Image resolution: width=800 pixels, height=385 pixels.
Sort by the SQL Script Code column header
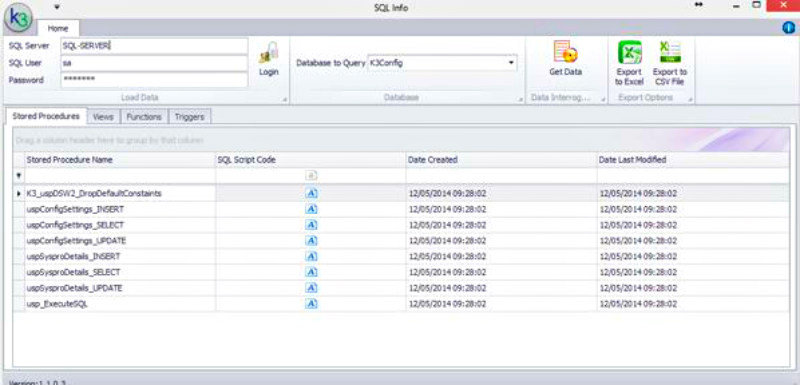[311, 160]
